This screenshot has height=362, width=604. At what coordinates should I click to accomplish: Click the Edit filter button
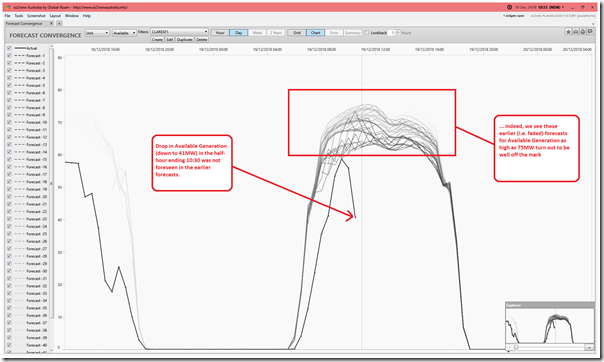pos(169,40)
